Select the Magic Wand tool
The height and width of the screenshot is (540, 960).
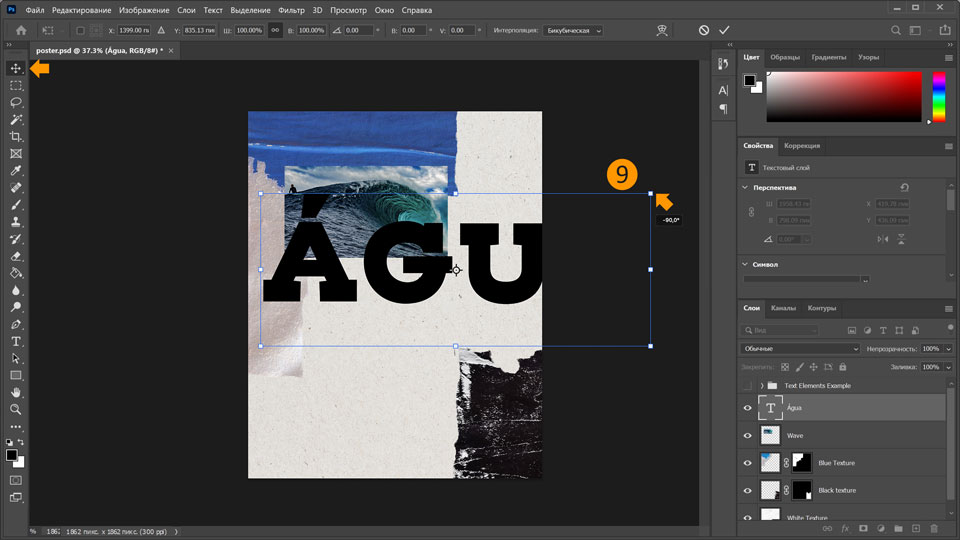16,119
